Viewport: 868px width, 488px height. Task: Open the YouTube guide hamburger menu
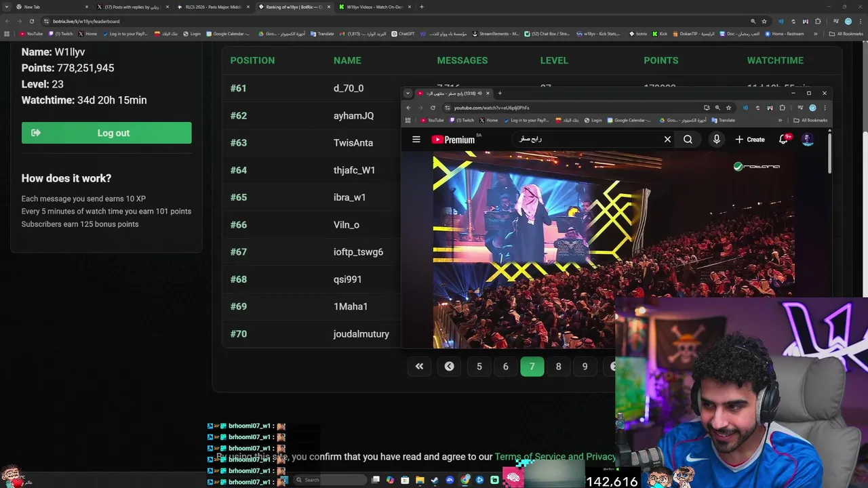416,140
